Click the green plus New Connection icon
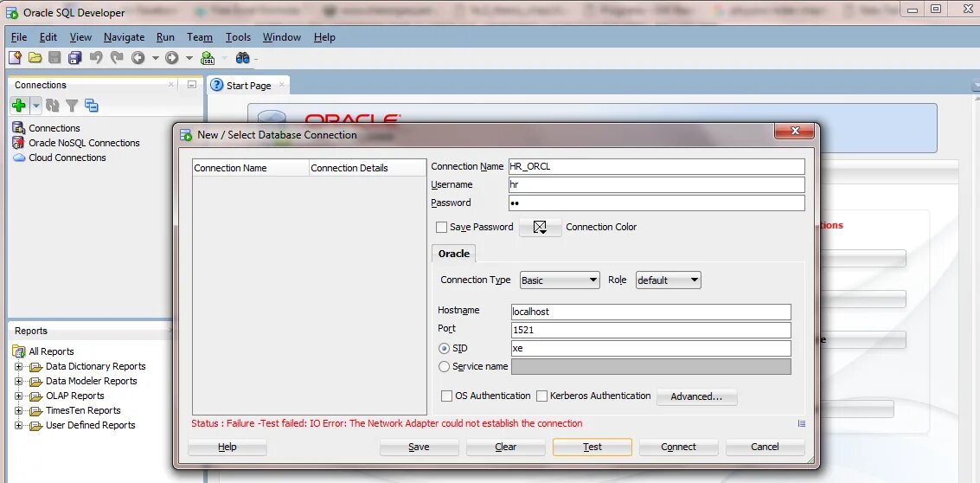 (19, 105)
